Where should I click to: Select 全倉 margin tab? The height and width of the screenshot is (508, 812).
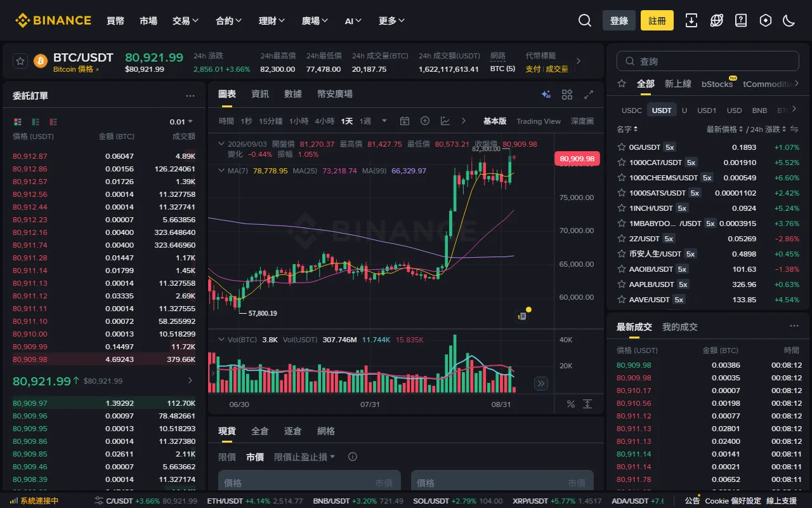pos(260,431)
